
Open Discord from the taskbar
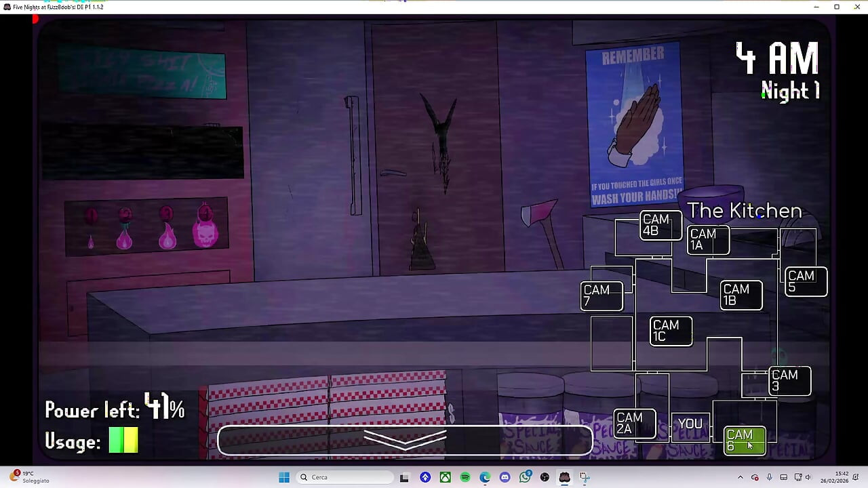click(x=505, y=477)
